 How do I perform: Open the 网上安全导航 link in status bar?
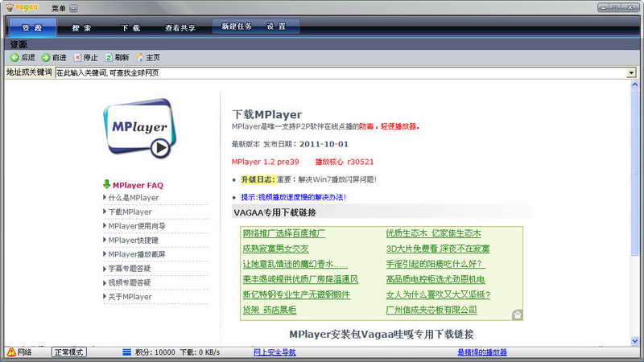click(x=275, y=352)
